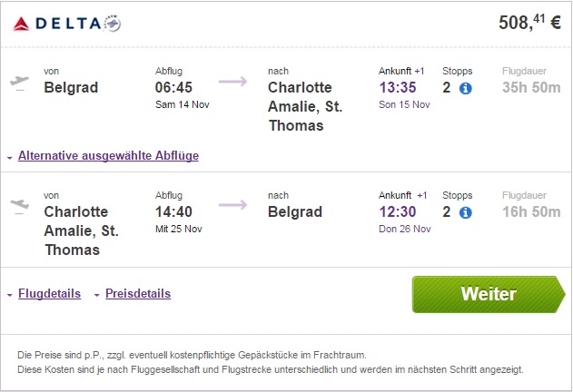Screen dimensions: 573x392
Task: Click the outbound flight direction arrow
Action: tap(233, 83)
